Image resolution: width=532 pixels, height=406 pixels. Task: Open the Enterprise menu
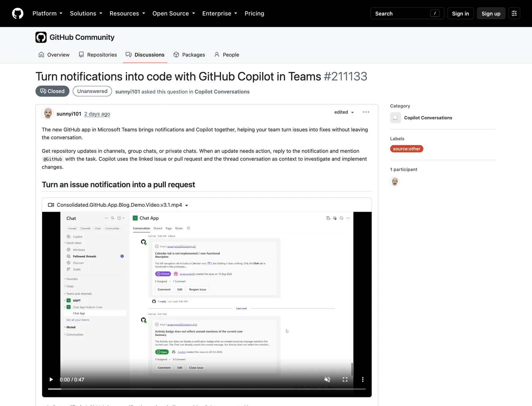pos(220,14)
